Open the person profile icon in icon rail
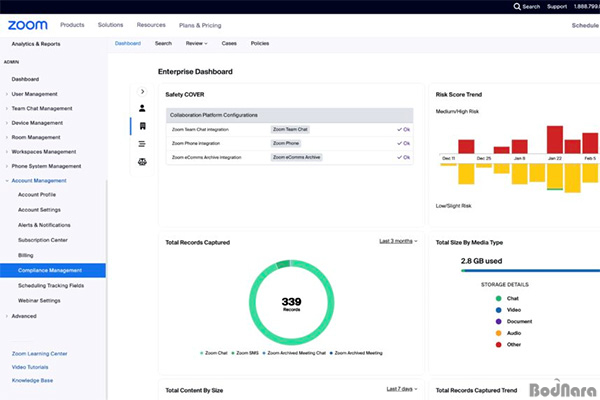 tap(142, 108)
